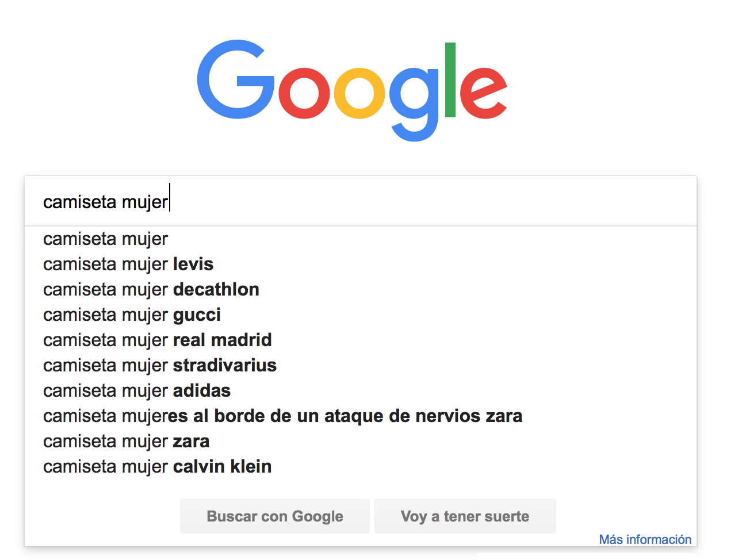Select suggestion 'camiseta mujer adidas'
Image resolution: width=742 pixels, height=560 pixels.
(x=361, y=390)
